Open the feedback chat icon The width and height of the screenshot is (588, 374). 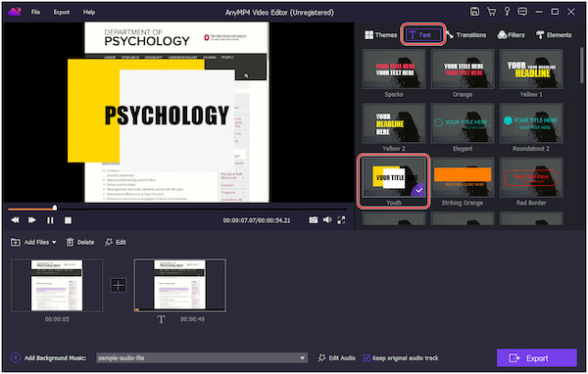522,12
